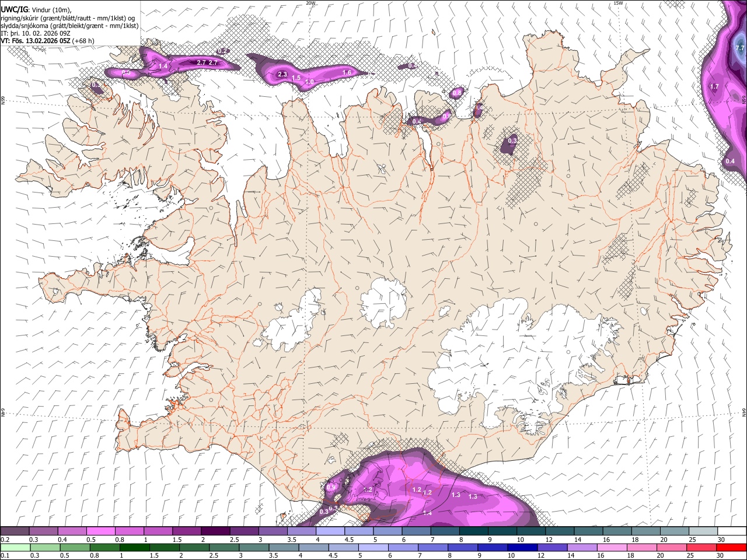Click the 2.3 snowfall value north of coast
The width and height of the screenshot is (747, 560).
tap(282, 74)
